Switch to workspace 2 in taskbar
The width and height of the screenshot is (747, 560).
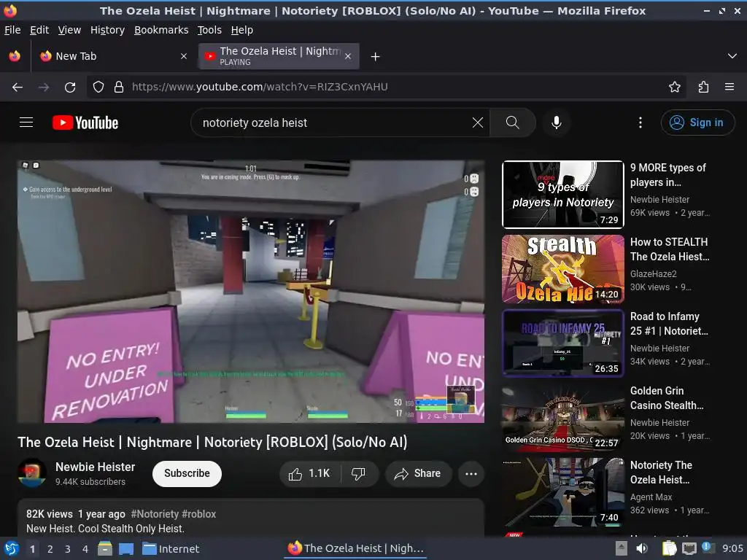[x=50, y=549]
